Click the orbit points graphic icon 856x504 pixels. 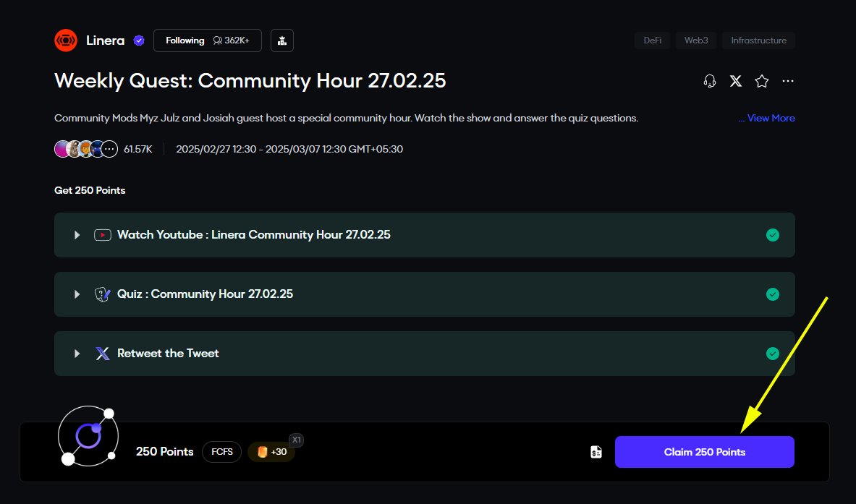coord(88,436)
